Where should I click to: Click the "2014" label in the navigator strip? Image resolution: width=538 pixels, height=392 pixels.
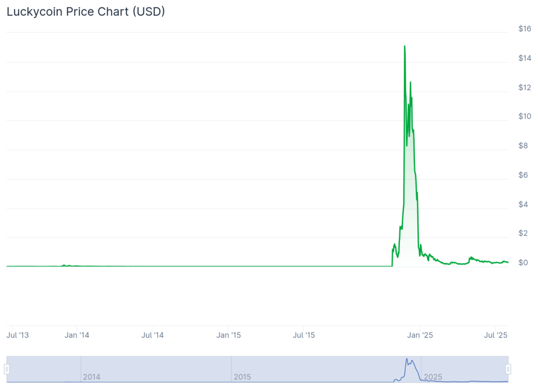[x=92, y=377]
